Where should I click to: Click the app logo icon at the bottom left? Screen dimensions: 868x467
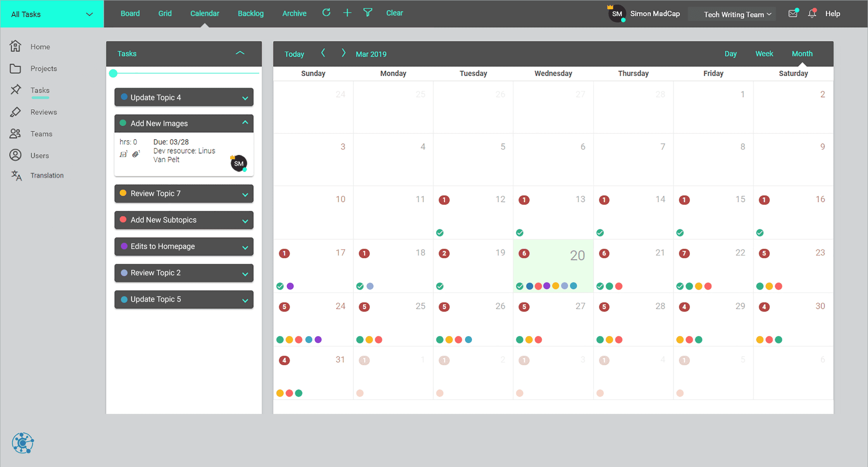click(x=23, y=443)
